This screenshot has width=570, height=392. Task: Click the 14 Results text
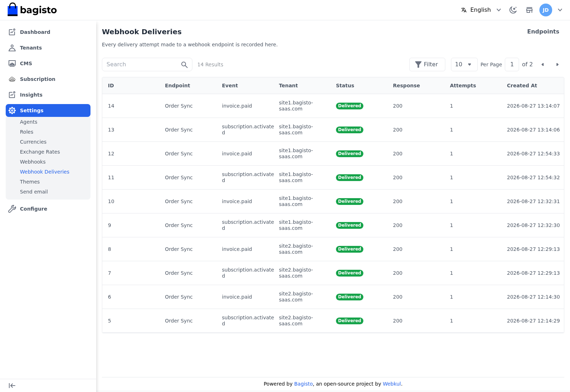210,65
